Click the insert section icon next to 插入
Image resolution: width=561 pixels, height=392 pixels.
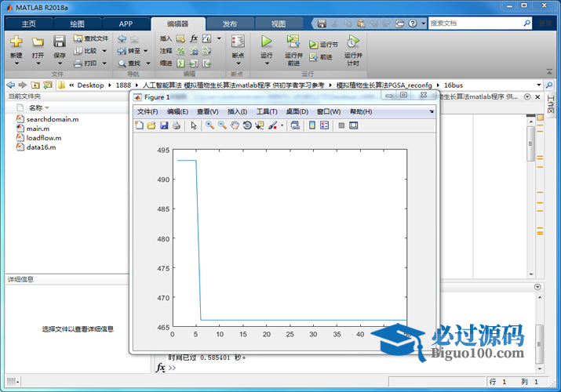point(181,38)
